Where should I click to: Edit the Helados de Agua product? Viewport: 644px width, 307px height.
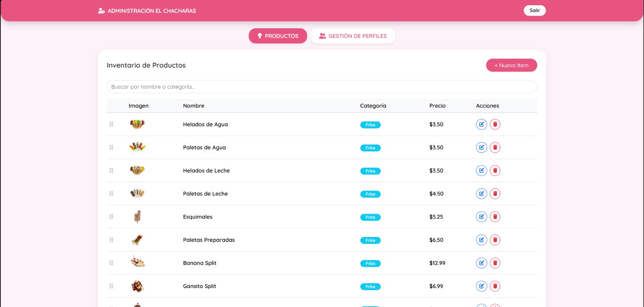[481, 124]
